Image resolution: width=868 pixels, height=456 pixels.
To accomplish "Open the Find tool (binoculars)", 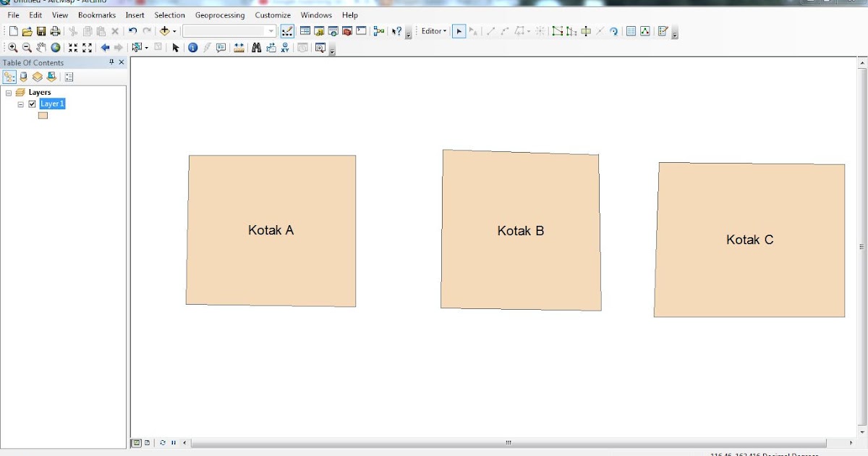I will point(256,48).
